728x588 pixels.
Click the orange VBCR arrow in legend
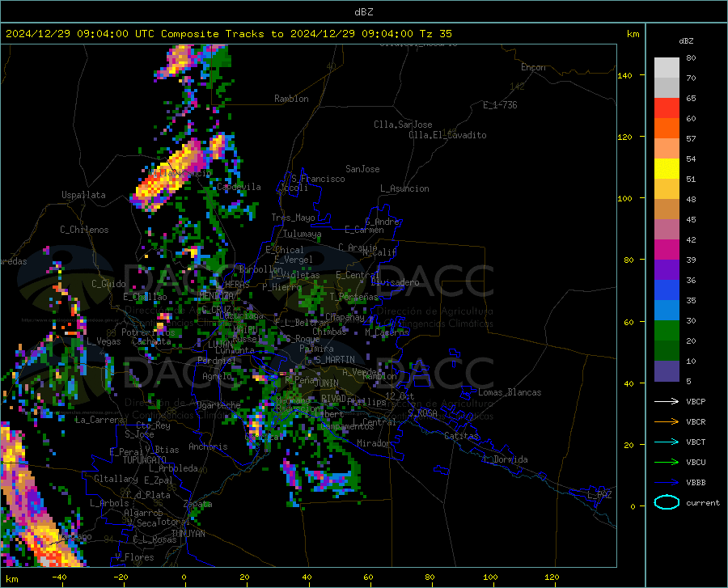click(x=667, y=421)
